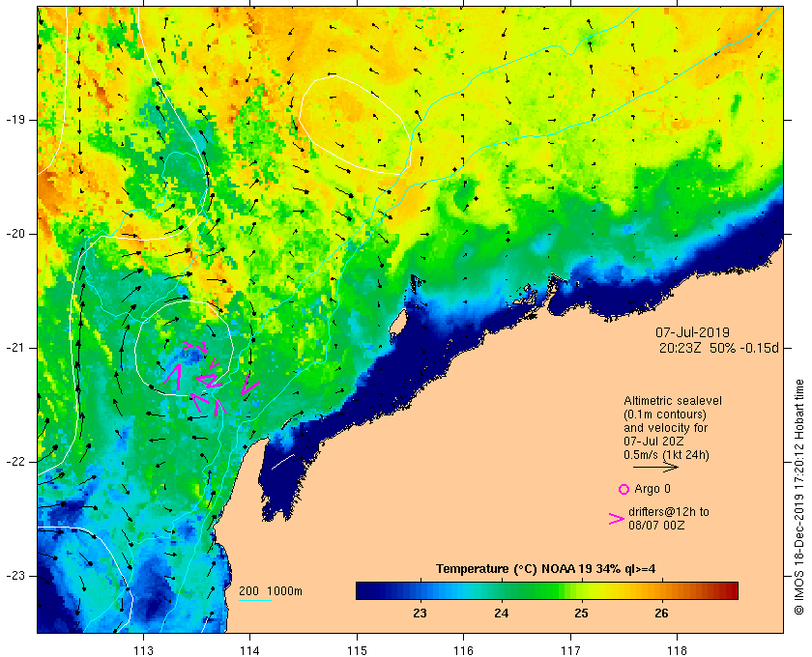Click the IMOS copyright vertical text
The image size is (812, 657).
[799, 497]
